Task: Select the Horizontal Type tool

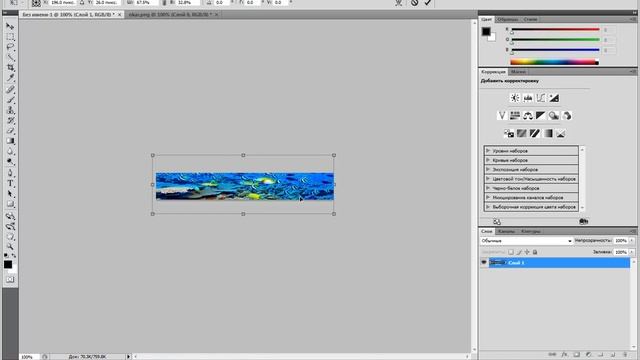Action: [10, 184]
